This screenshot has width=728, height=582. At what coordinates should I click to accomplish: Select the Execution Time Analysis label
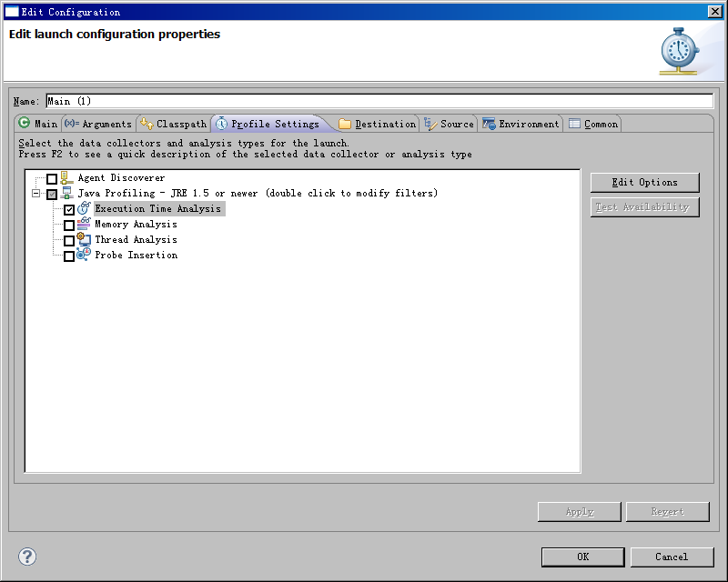(x=157, y=209)
